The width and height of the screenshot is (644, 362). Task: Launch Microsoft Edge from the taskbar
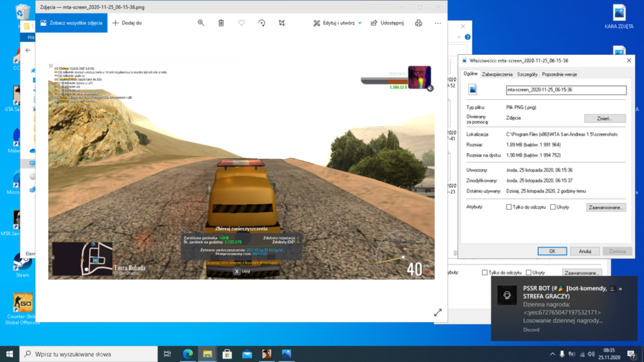click(x=187, y=354)
